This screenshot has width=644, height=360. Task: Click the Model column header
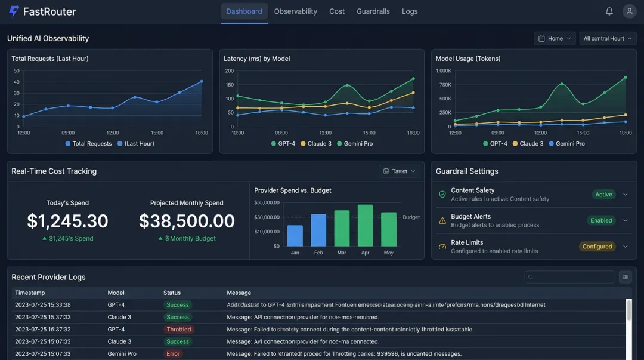(116, 293)
